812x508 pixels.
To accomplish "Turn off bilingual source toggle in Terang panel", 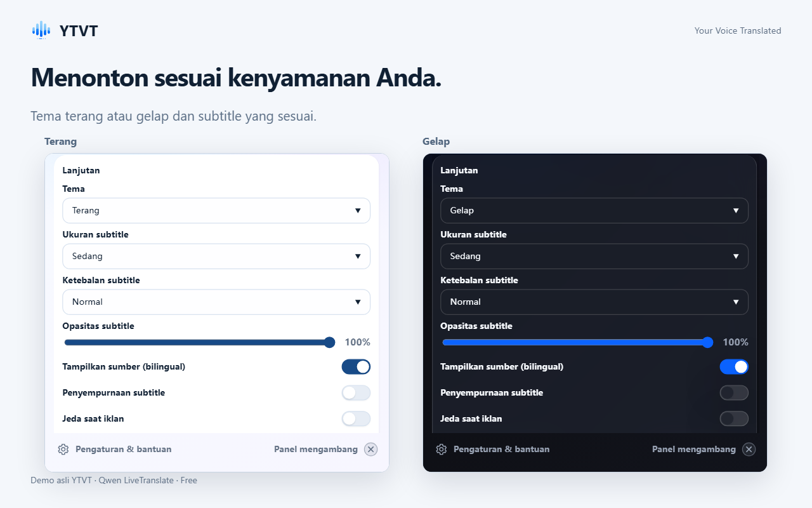I will coord(356,366).
